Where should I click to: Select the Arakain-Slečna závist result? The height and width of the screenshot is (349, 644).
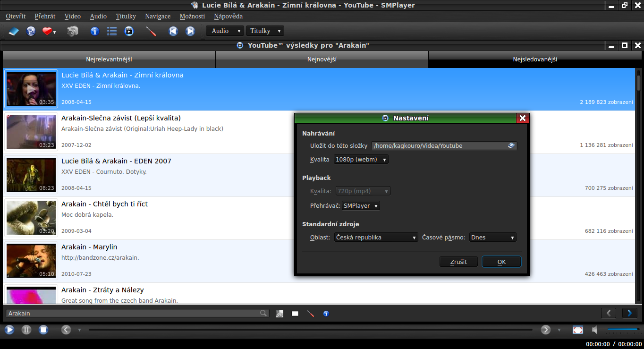pyautogui.click(x=319, y=132)
